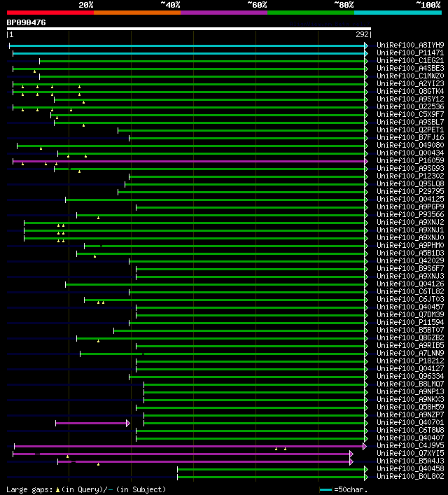The width and height of the screenshot is (448, 495).
Task: Open hit UniRef100_A5B1D3
Action: tap(410, 253)
